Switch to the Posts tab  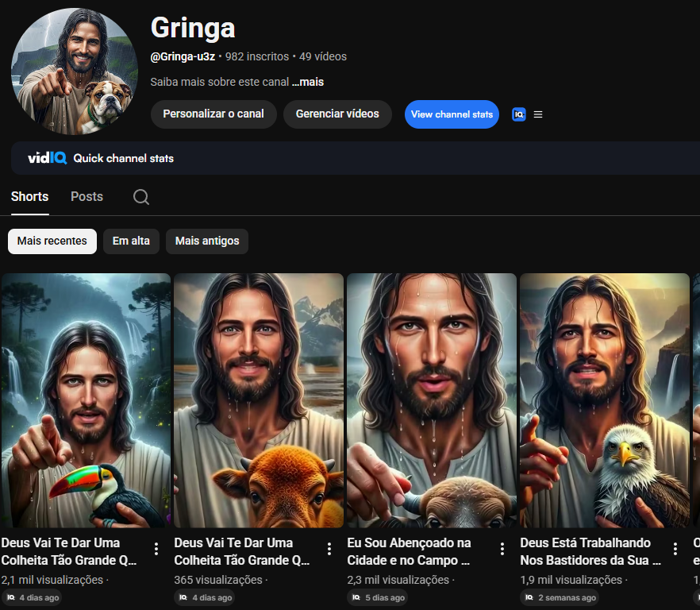pos(87,197)
